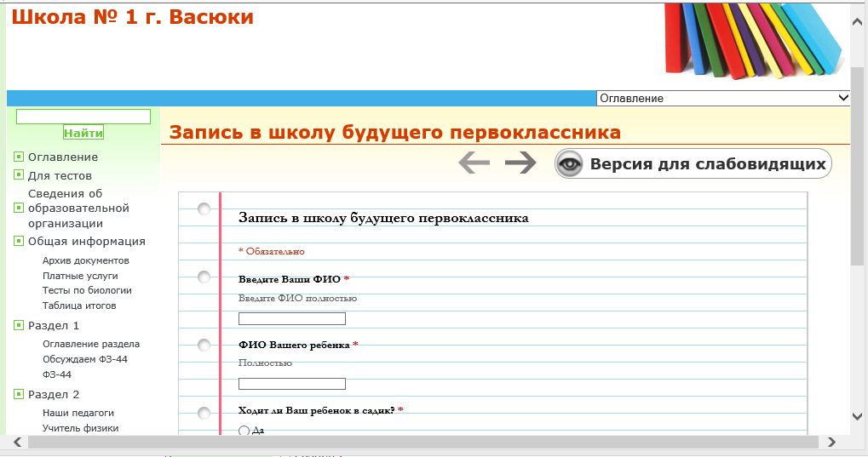Click the green bullet icon beside Раздел 2
This screenshot has height=457, width=868.
pos(19,394)
